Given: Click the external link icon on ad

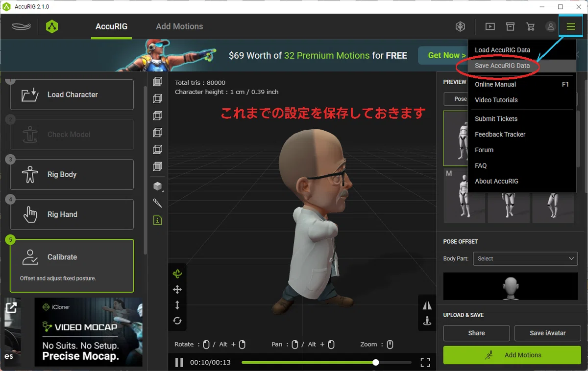Looking at the screenshot, I should point(11,307).
